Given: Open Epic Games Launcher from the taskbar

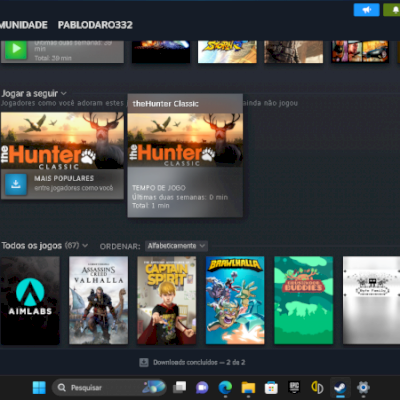Looking at the screenshot, I should (x=294, y=387).
